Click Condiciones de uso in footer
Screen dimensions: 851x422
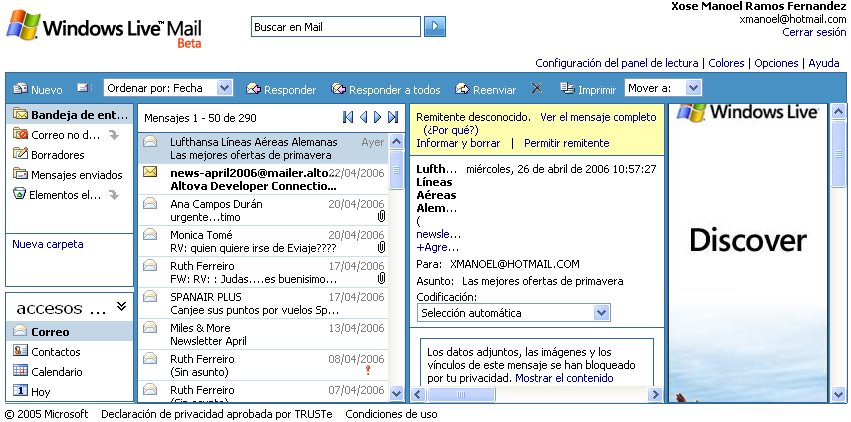tap(391, 414)
